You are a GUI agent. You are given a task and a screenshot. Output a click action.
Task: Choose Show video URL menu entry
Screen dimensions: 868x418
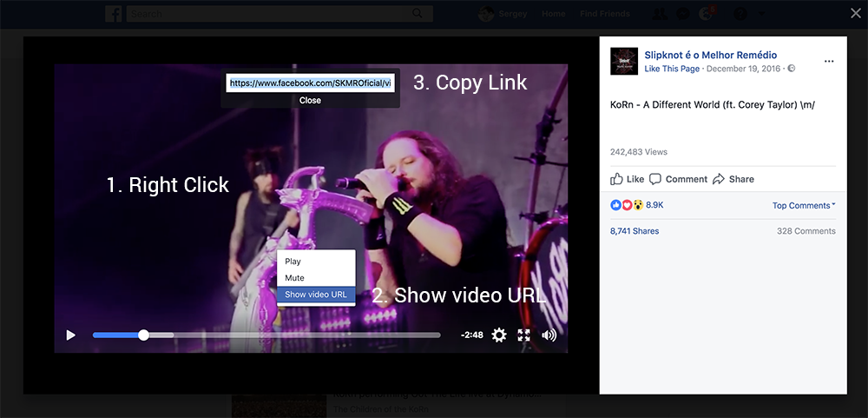click(x=316, y=295)
